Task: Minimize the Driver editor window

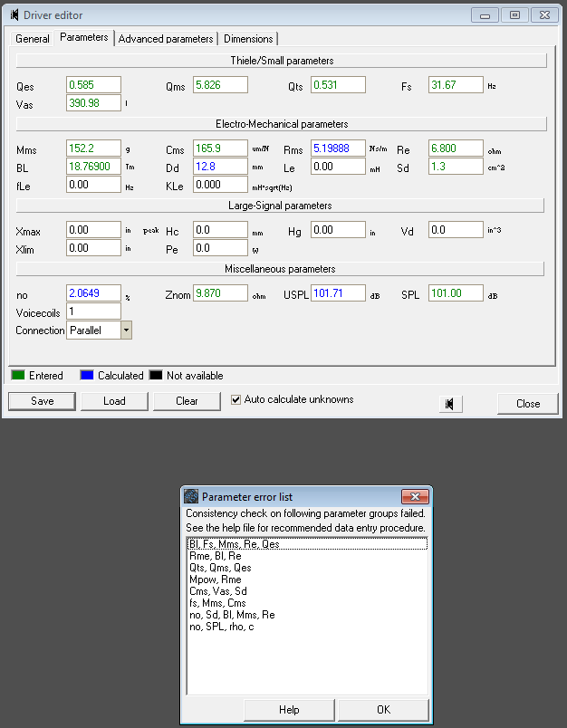Action: click(485, 14)
